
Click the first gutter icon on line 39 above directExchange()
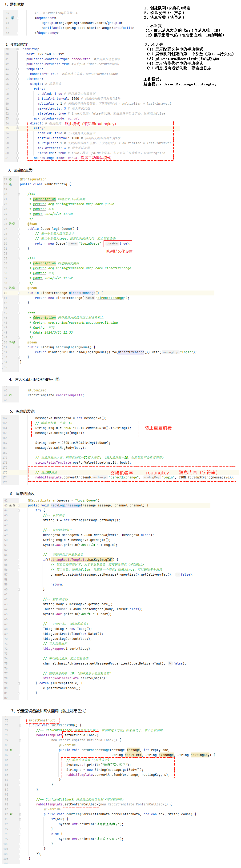pyautogui.click(x=10, y=288)
